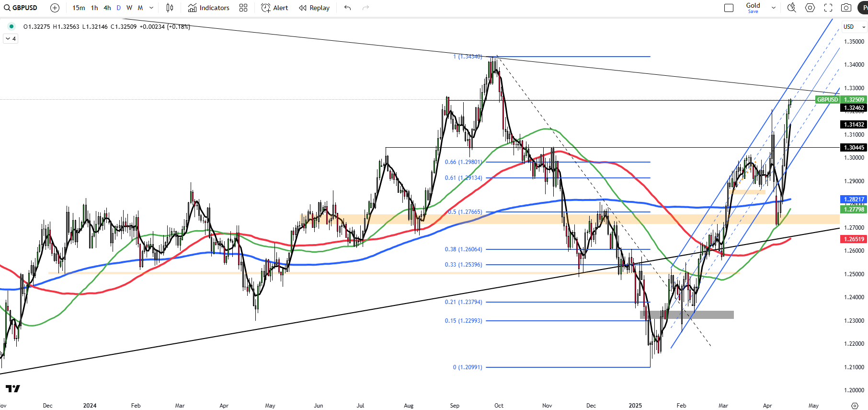Select the Fibonacci 0.33 (1.25396) label
Screen dimensions: 868x410
463,265
